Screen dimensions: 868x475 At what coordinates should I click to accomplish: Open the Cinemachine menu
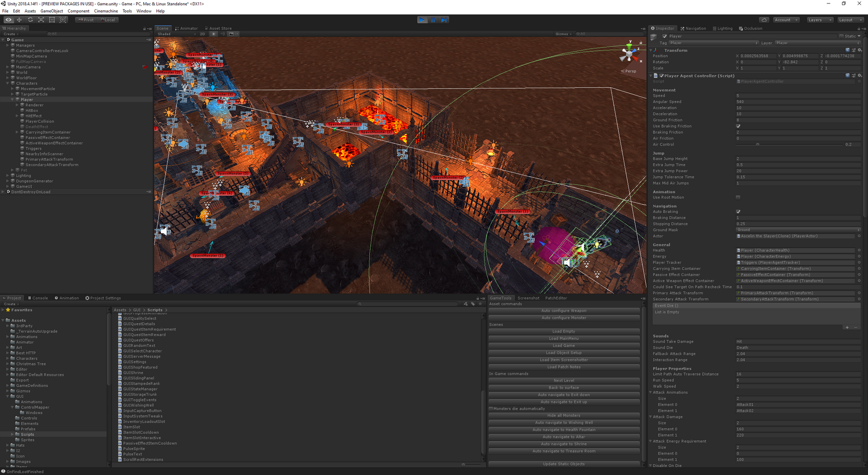pos(106,11)
